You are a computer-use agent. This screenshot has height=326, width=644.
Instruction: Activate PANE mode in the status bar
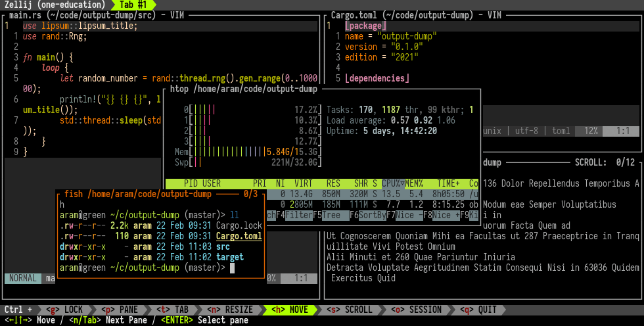pos(120,310)
